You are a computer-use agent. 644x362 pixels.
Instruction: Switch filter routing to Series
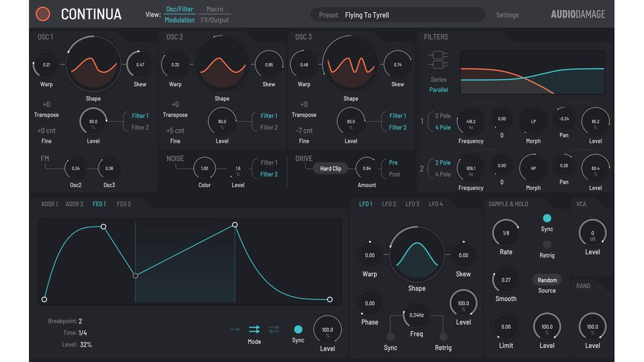438,79
